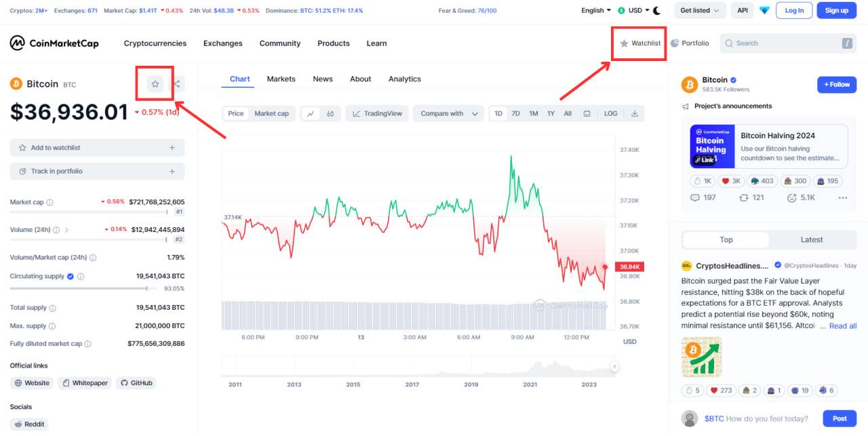Select the All time range
The width and height of the screenshot is (868, 436).
(568, 114)
